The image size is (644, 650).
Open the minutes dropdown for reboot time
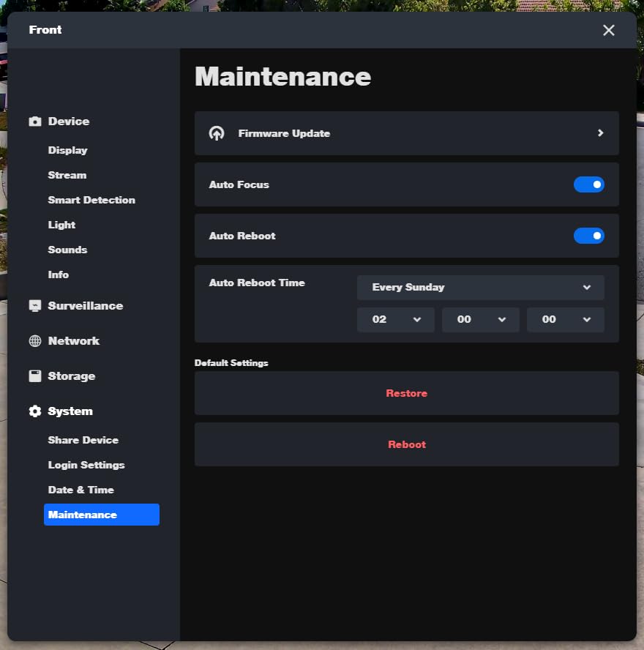(x=481, y=320)
